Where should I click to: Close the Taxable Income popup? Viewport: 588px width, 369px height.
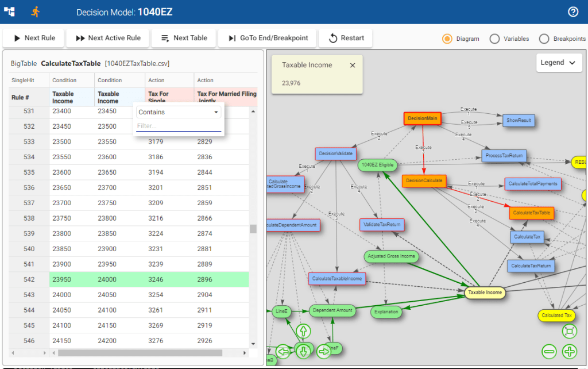coord(353,66)
